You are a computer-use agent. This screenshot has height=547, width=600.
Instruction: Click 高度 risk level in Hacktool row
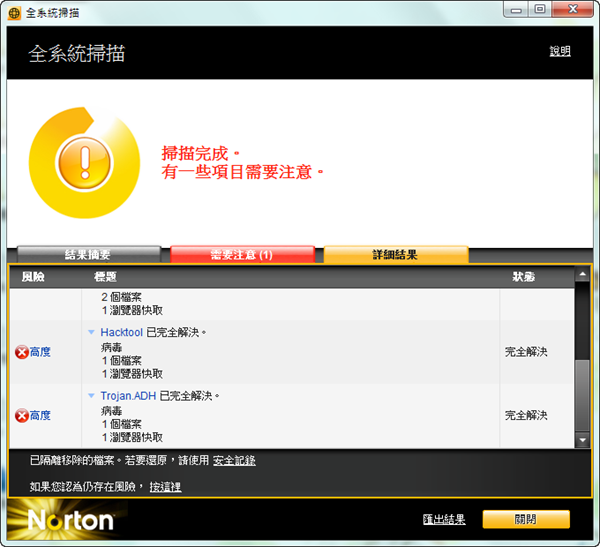point(40,352)
